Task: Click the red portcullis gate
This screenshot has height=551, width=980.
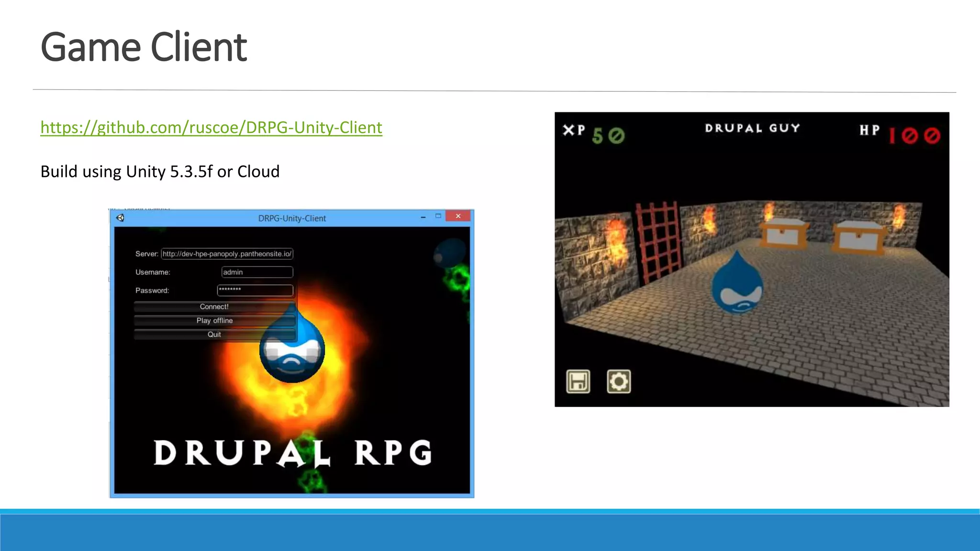Action: click(659, 242)
